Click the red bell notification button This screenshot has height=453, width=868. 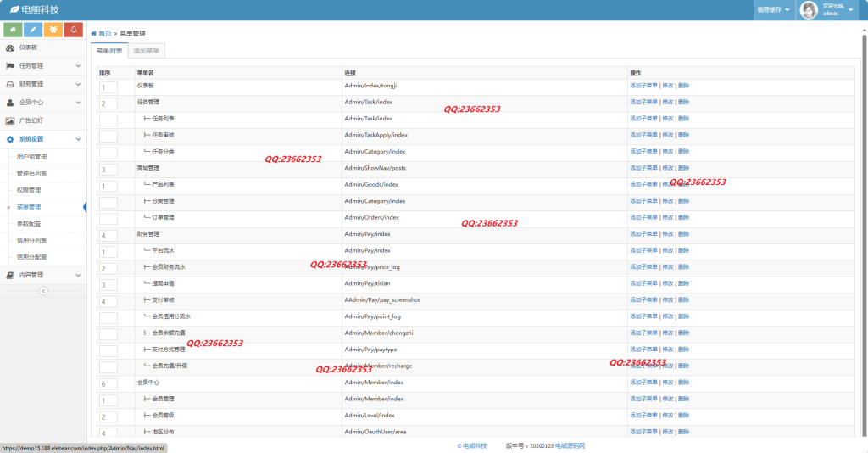(x=74, y=30)
